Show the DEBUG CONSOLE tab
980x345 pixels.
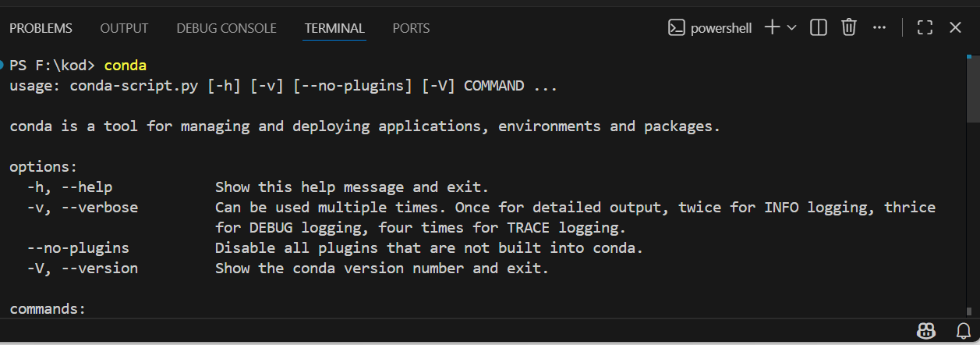(226, 28)
